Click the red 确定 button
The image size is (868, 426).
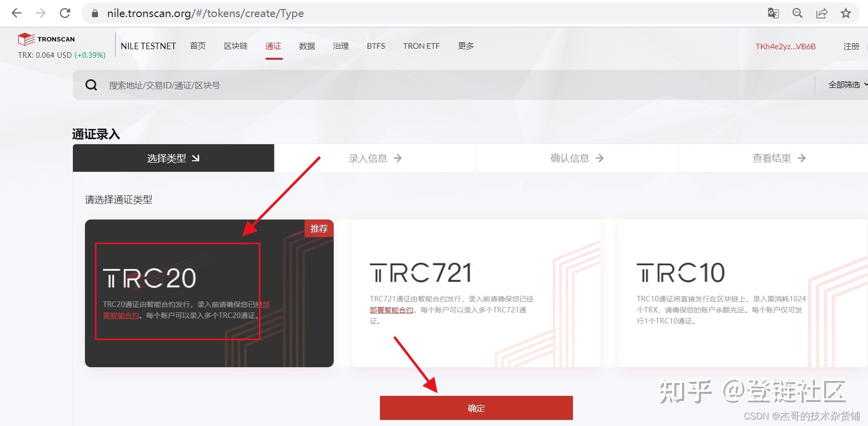[476, 408]
